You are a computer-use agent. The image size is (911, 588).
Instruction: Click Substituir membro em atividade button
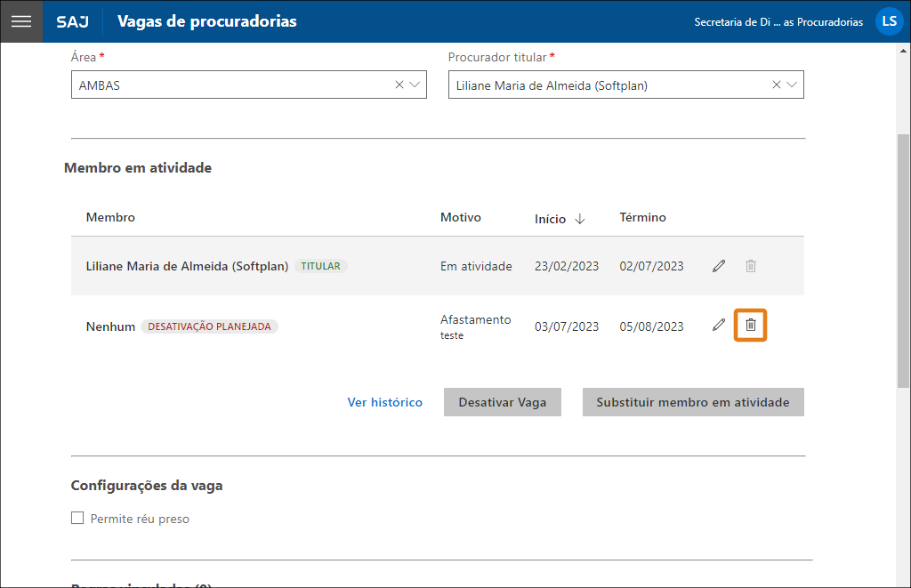pyautogui.click(x=692, y=402)
